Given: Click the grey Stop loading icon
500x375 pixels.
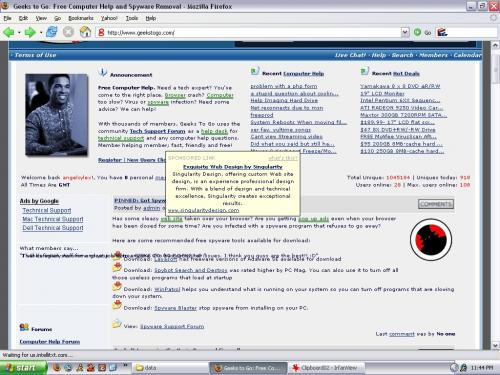Looking at the screenshot, I should pos(68,32).
